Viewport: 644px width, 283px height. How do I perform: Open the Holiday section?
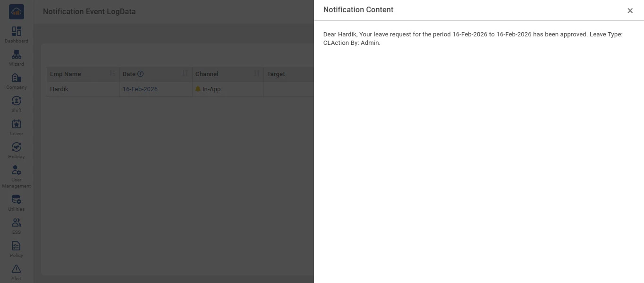pyautogui.click(x=17, y=147)
